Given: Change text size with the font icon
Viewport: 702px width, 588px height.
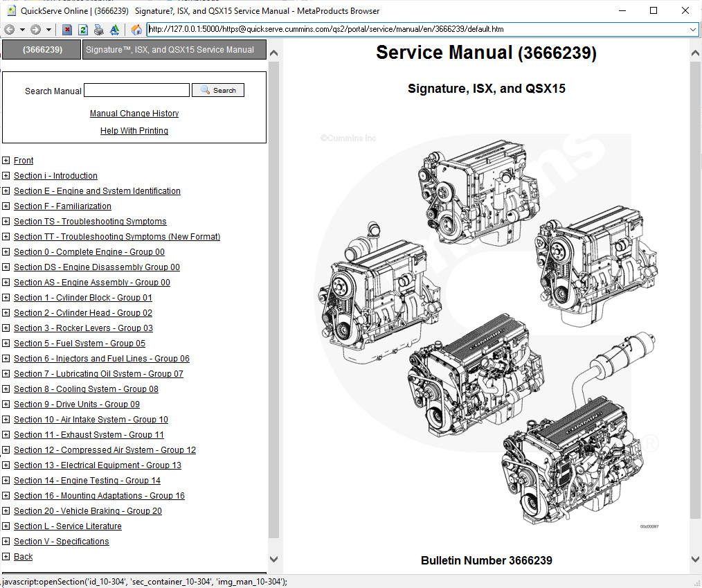Looking at the screenshot, I should [115, 30].
